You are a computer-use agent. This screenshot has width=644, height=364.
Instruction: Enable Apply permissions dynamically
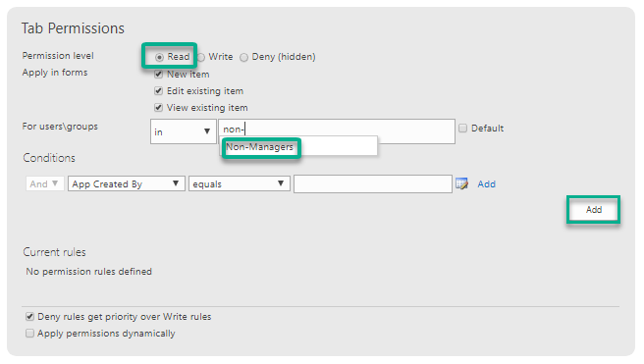point(29,334)
